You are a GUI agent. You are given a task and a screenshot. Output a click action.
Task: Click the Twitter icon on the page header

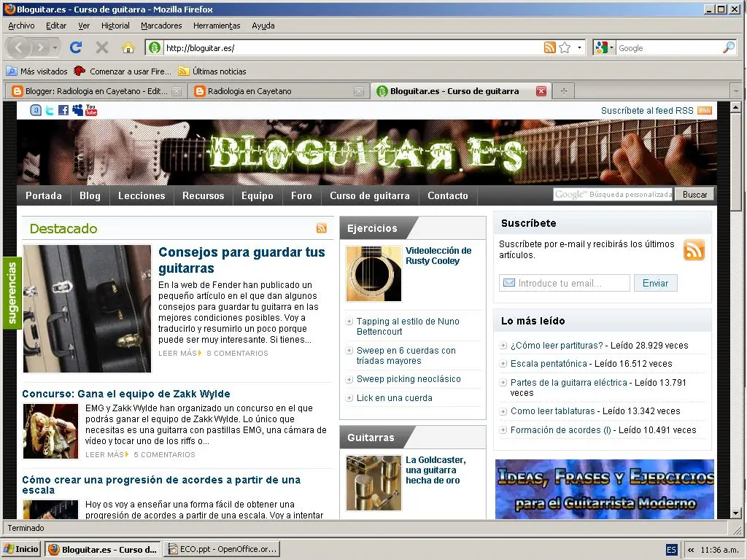click(x=50, y=111)
